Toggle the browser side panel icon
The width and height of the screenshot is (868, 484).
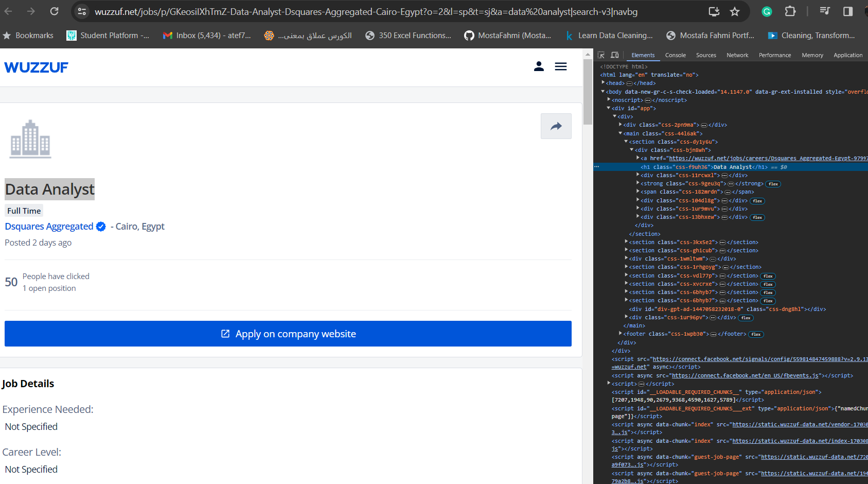848,11
